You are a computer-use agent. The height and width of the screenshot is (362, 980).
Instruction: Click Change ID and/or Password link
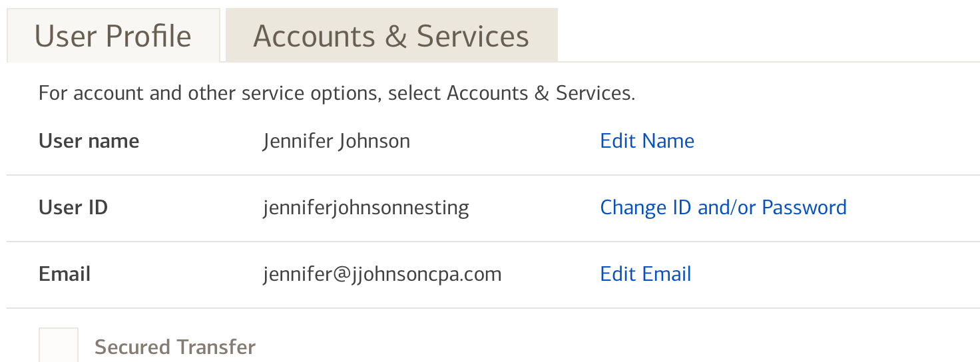point(723,208)
